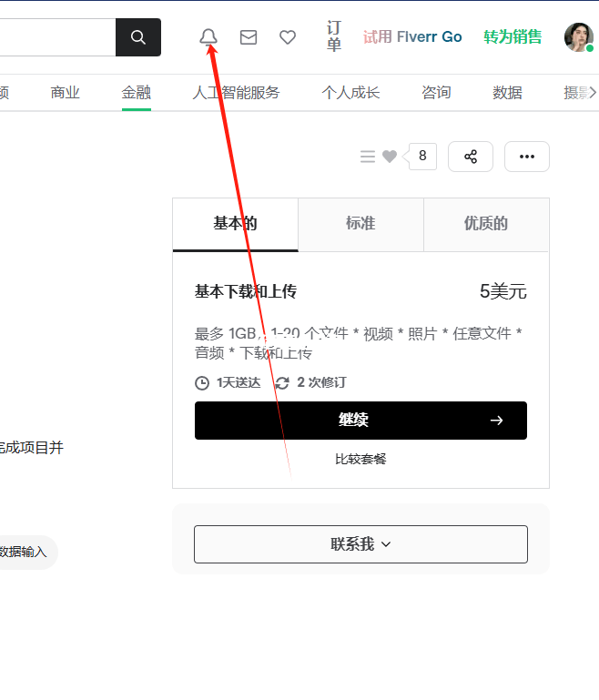Click the 5美元 price text

click(x=503, y=291)
